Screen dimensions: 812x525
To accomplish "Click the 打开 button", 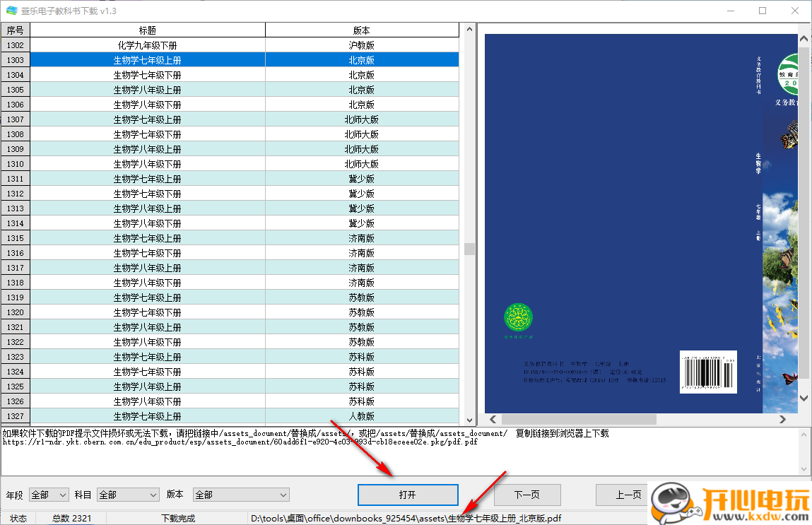I will point(408,495).
